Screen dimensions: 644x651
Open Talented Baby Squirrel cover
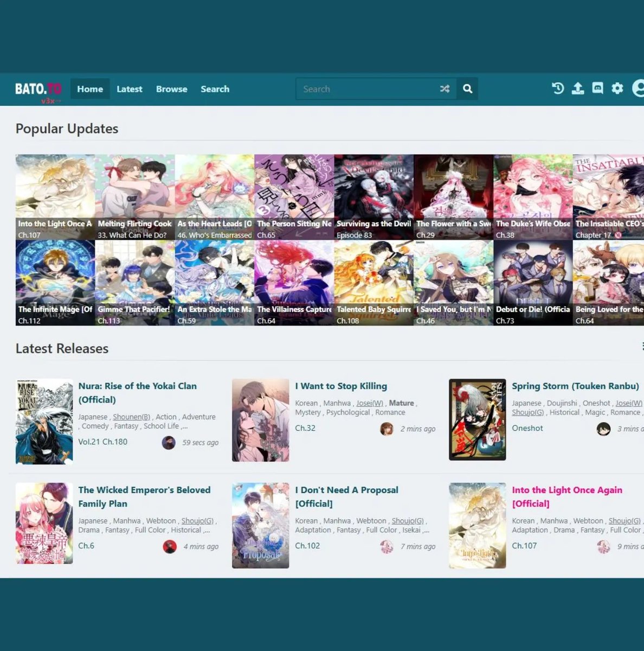(x=374, y=283)
